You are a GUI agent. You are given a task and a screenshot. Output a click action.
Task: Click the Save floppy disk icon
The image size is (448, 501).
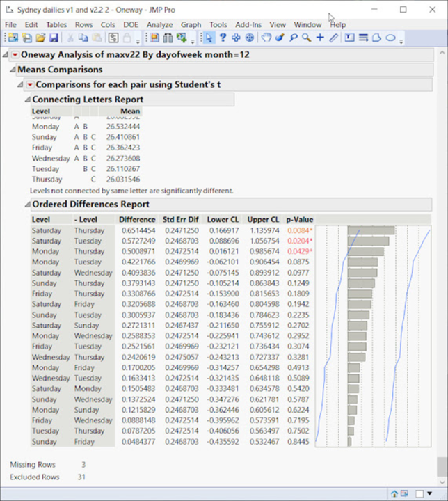pyautogui.click(x=53, y=38)
